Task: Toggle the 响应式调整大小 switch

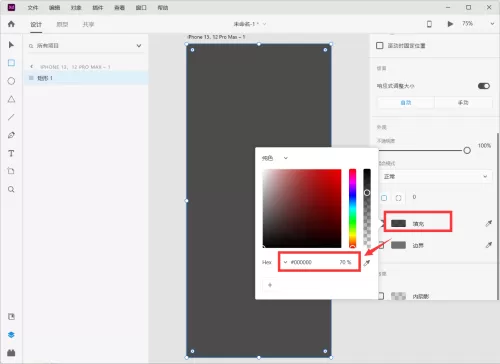Action: [x=484, y=86]
